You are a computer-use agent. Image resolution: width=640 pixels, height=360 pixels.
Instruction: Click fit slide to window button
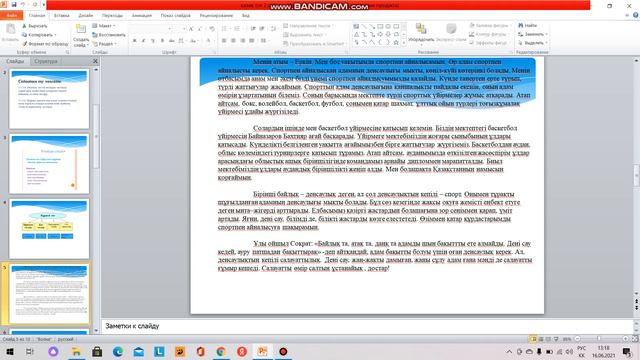point(635,339)
